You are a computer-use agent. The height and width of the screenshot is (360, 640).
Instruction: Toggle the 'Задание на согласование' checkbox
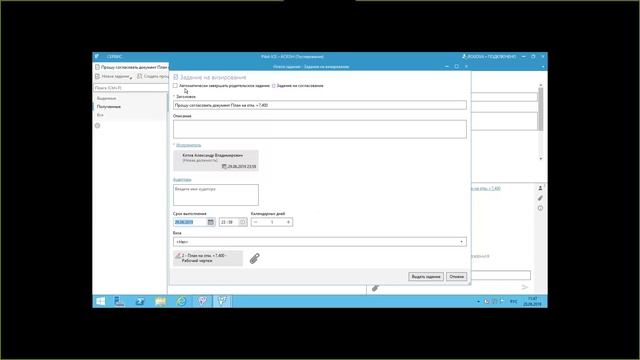coord(274,86)
